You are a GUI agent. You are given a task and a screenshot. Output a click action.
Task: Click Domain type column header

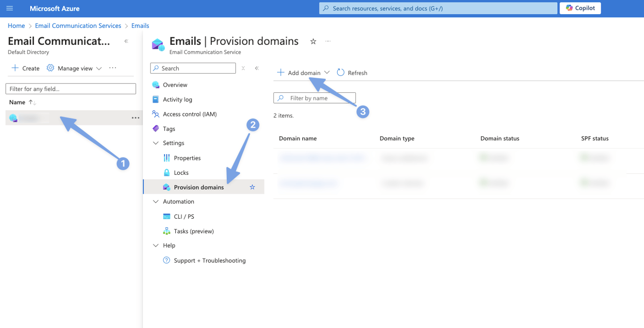(x=397, y=139)
